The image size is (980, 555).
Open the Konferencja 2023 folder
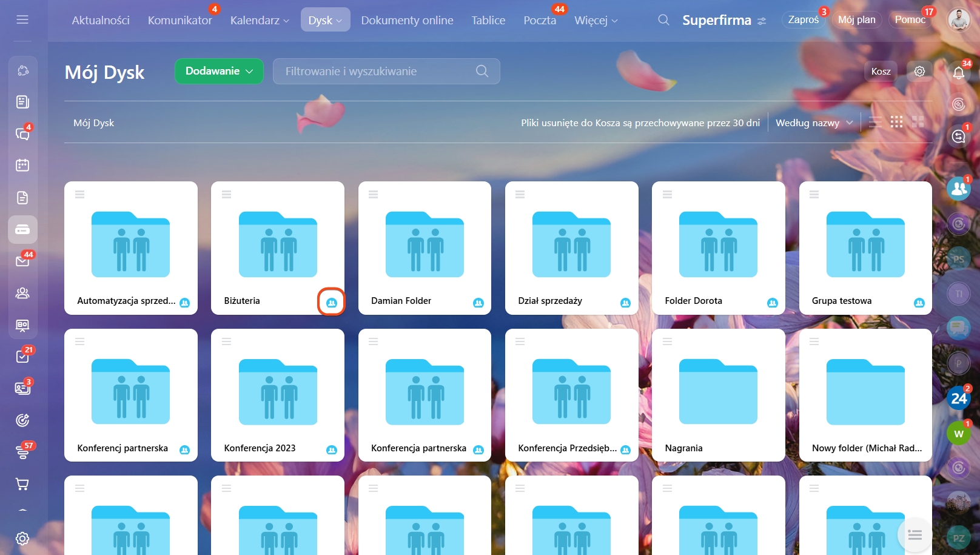(278, 395)
